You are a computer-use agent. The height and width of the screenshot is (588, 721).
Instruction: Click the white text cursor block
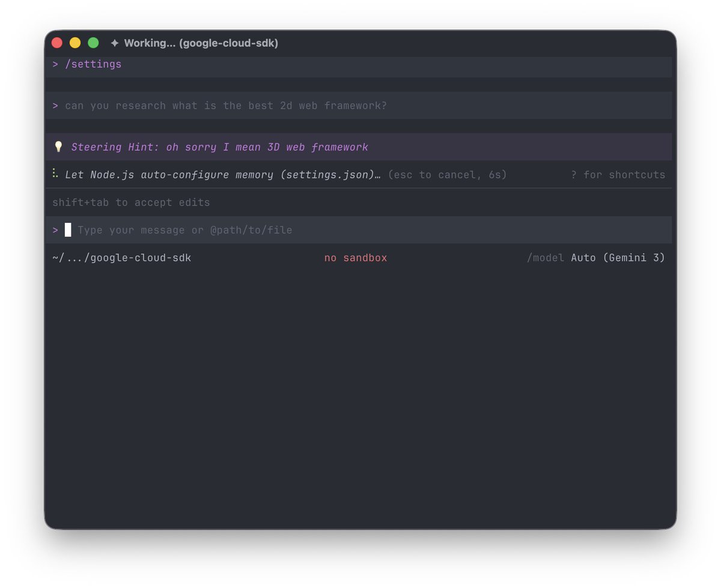[x=68, y=230]
